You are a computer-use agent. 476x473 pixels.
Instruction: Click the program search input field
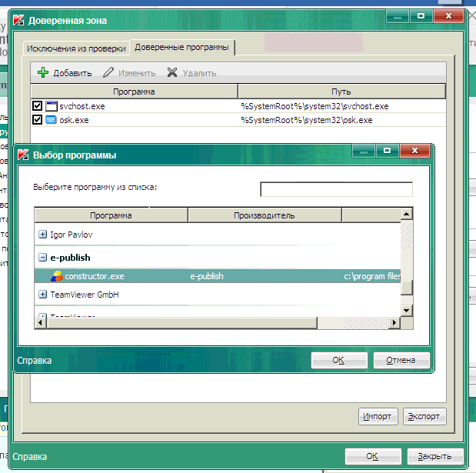tap(336, 189)
